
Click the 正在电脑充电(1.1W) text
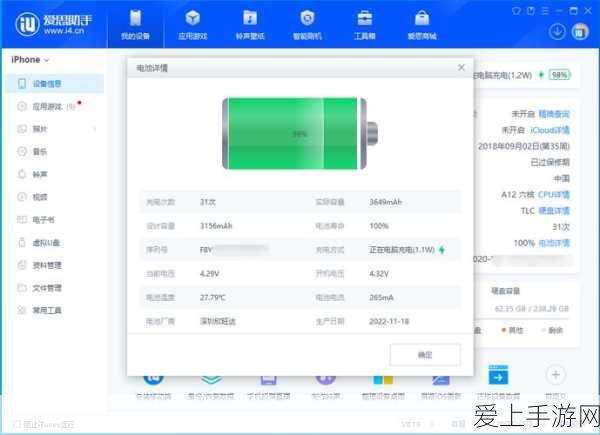(x=402, y=250)
